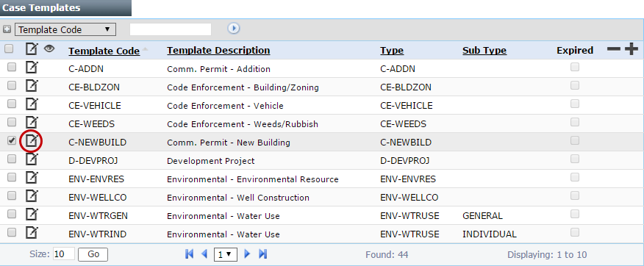Image resolution: width=644 pixels, height=266 pixels.
Task: Sort by Template Description column
Action: 218,50
